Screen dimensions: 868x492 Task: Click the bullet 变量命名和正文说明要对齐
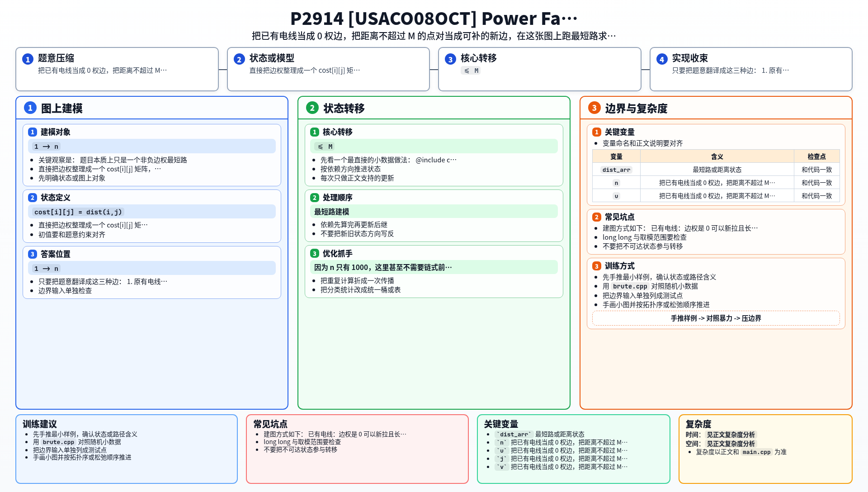click(x=642, y=143)
